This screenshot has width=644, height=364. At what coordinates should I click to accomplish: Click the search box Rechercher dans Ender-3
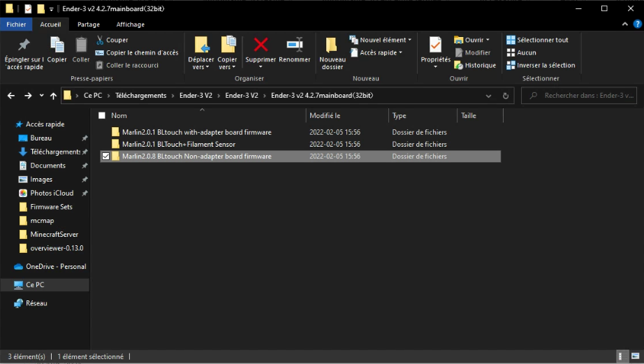tap(580, 96)
